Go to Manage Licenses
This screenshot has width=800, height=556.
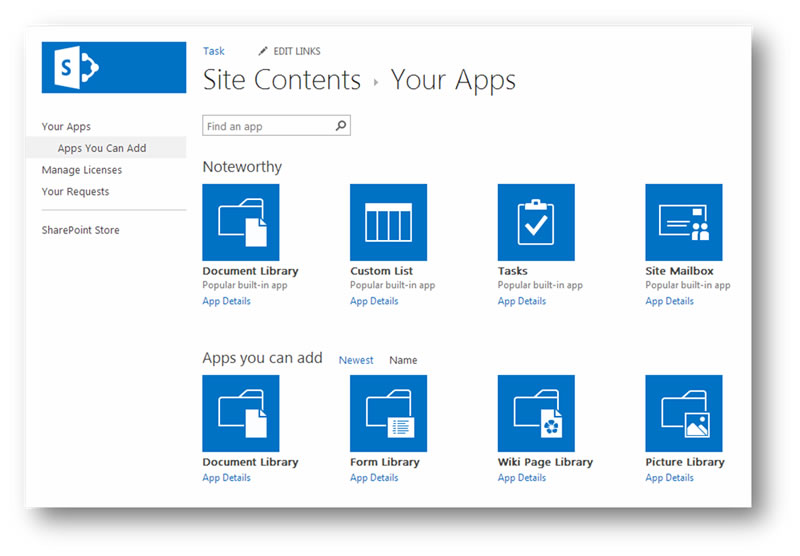click(82, 170)
